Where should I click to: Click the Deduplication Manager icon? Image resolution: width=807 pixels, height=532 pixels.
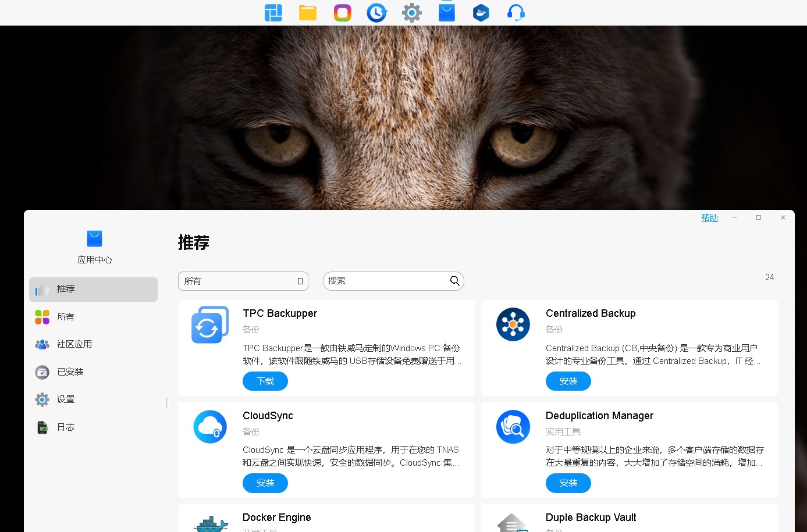point(513,427)
